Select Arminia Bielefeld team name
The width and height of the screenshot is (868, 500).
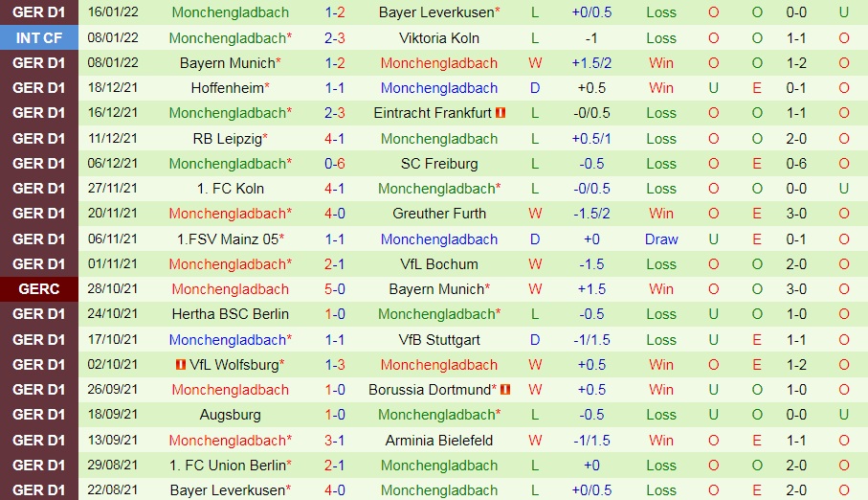point(439,441)
